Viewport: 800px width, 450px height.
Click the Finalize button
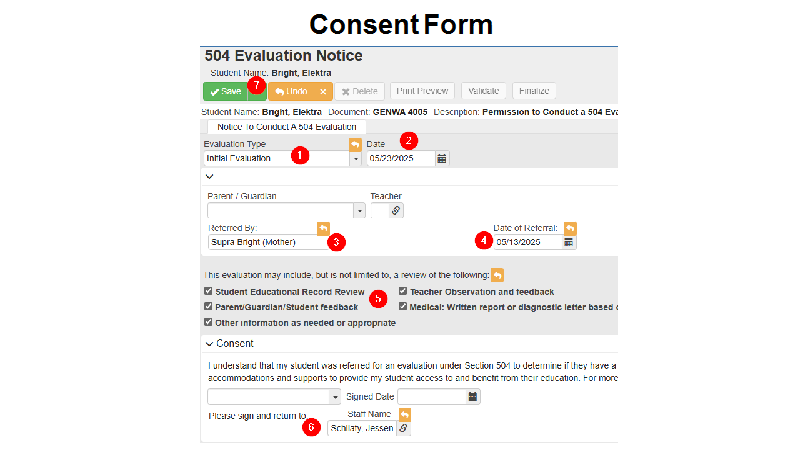click(x=534, y=91)
